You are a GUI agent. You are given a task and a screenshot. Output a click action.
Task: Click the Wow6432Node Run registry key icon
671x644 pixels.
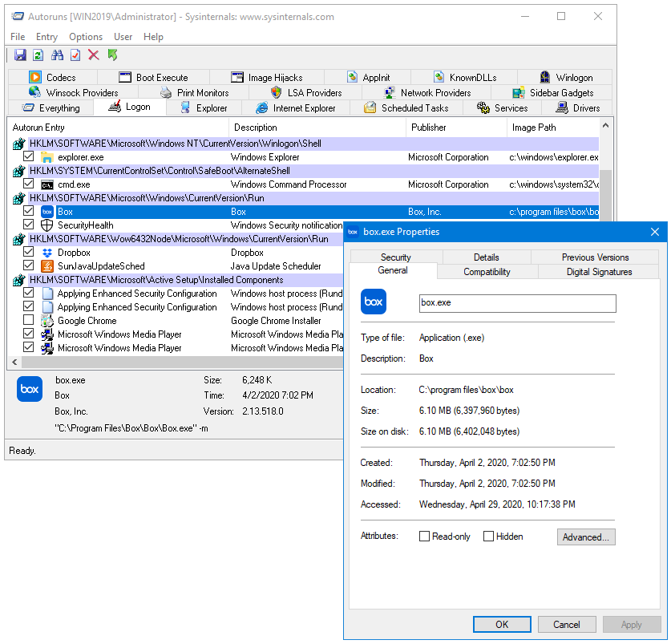coord(18,239)
